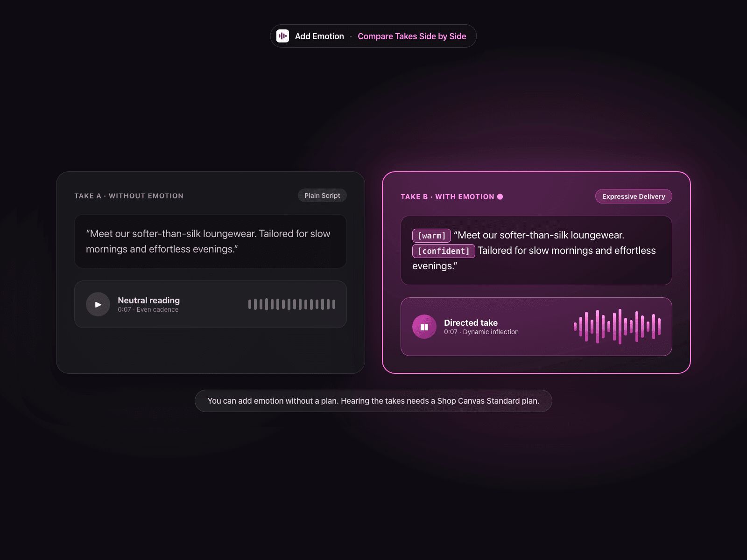Select the Plain Script badge
This screenshot has height=560, width=747.
(322, 196)
